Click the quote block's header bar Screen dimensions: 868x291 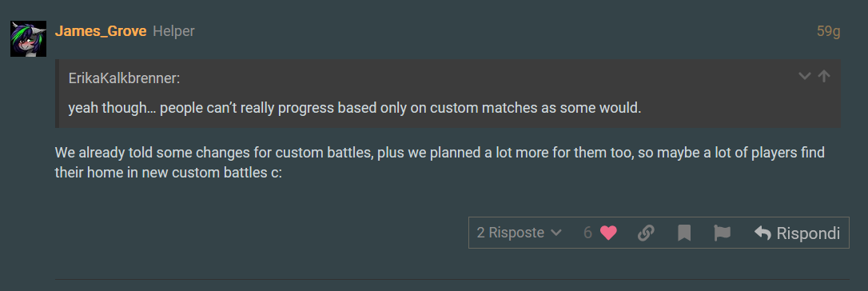(448, 78)
